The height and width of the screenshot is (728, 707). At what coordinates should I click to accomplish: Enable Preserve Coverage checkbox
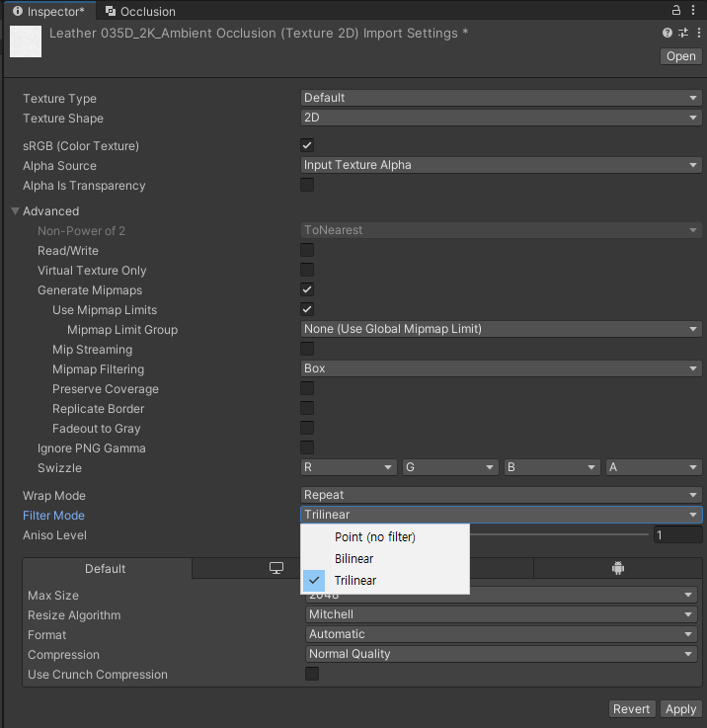coord(307,388)
